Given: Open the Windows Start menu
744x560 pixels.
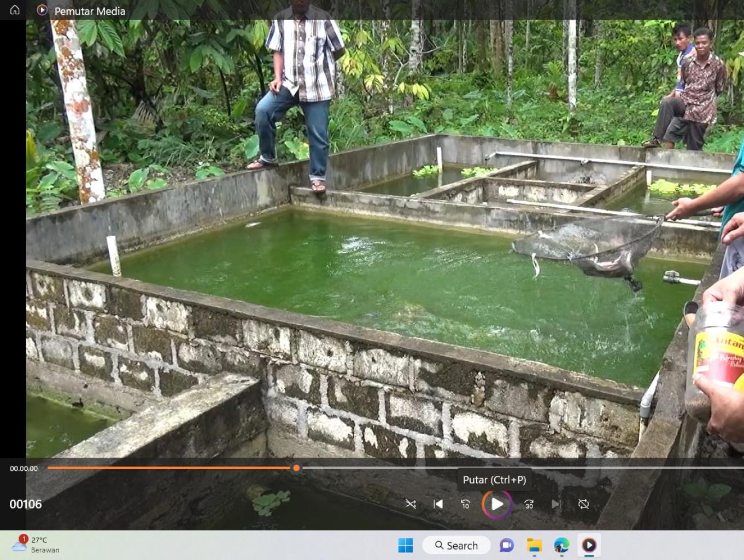Looking at the screenshot, I should click(406, 545).
